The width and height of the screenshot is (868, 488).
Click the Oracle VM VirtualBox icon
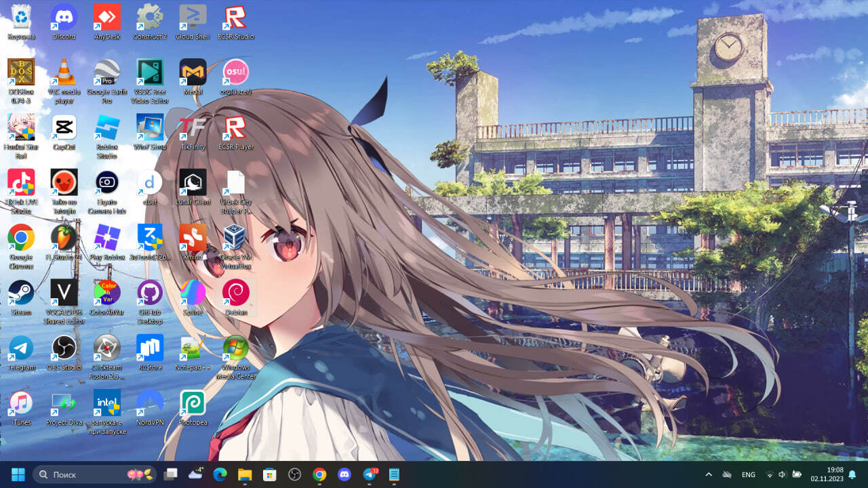[235, 239]
